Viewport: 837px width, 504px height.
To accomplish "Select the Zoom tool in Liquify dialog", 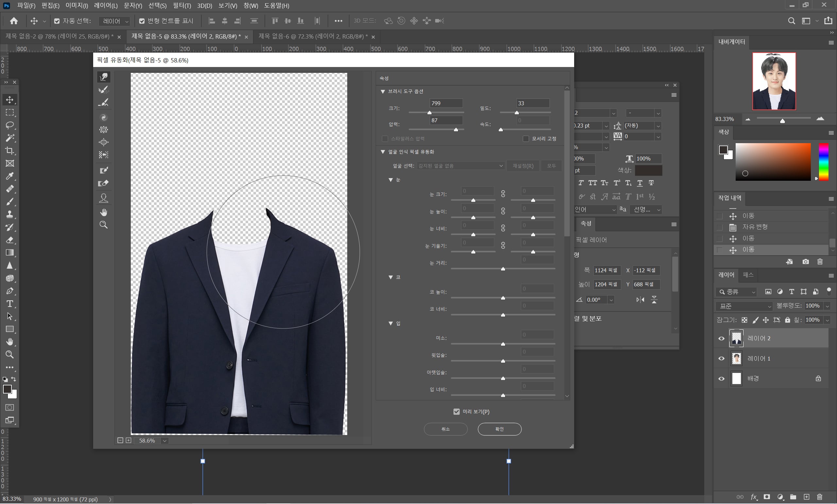I will (104, 225).
